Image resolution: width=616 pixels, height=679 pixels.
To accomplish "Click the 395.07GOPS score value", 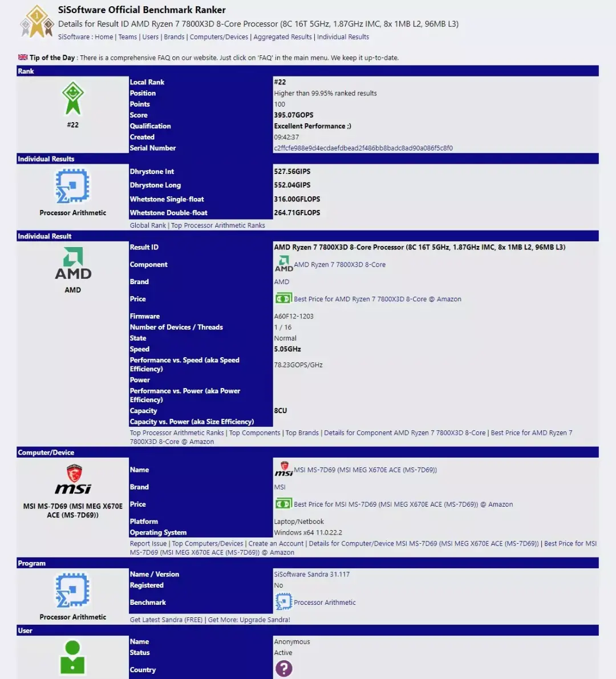I will 294,115.
